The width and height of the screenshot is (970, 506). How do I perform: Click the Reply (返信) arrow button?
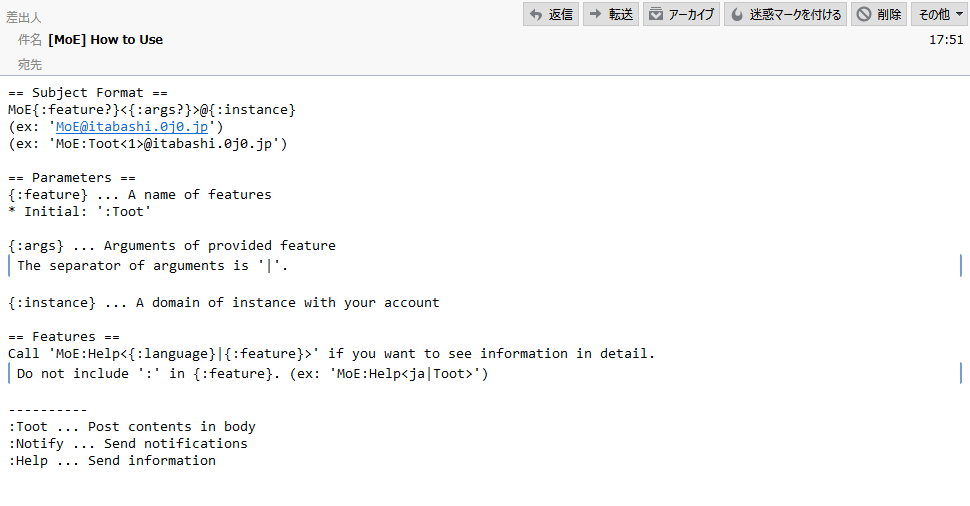(x=551, y=14)
